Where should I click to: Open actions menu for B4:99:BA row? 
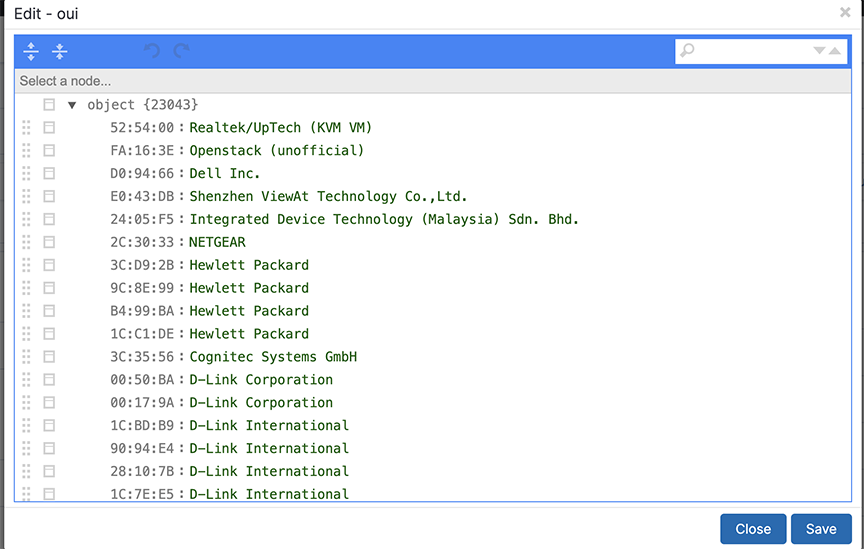[x=49, y=311]
